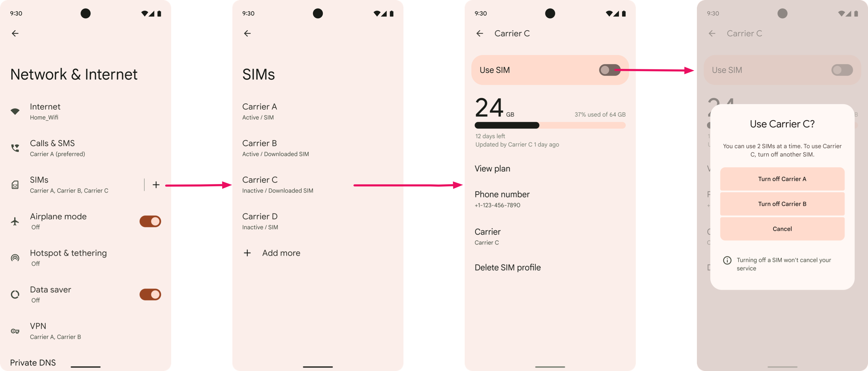The image size is (868, 371).
Task: Toggle Use SIM for Carrier C
Action: [x=609, y=69]
